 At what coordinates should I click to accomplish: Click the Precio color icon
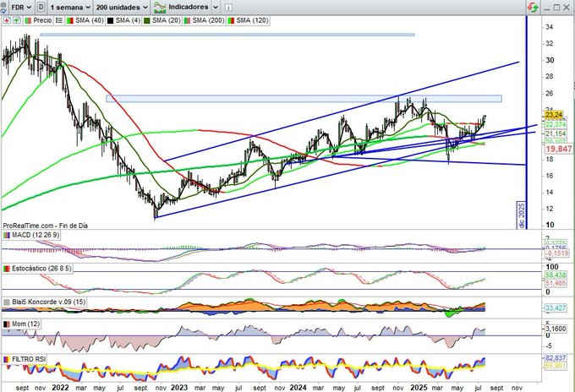tap(28, 20)
